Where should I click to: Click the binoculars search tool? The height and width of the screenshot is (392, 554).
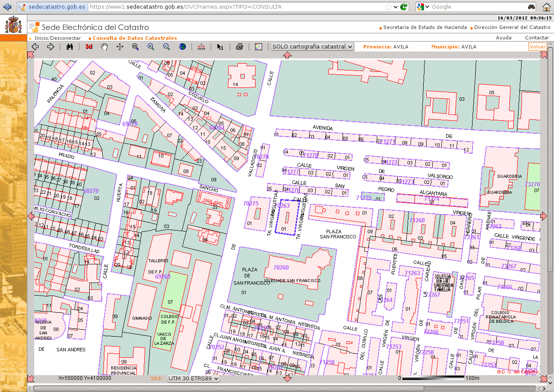pos(70,47)
